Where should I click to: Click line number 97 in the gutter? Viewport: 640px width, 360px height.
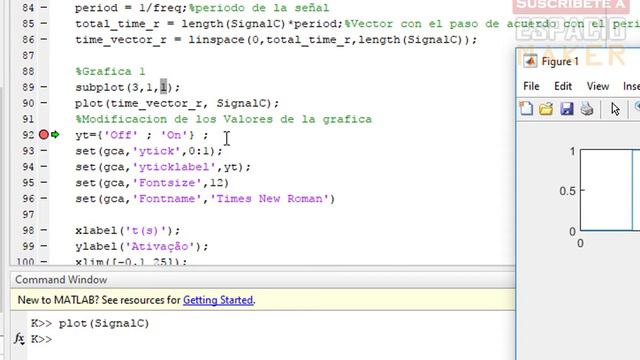pyautogui.click(x=28, y=215)
